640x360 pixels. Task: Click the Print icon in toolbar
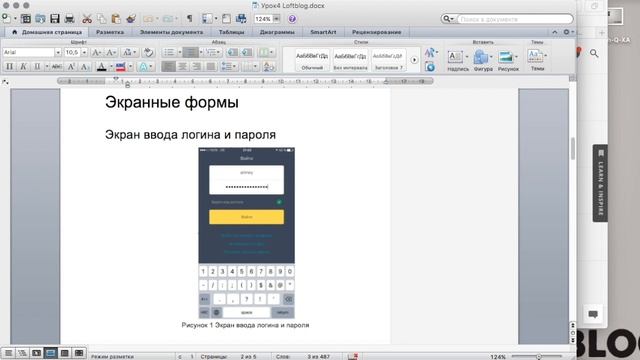click(69, 19)
